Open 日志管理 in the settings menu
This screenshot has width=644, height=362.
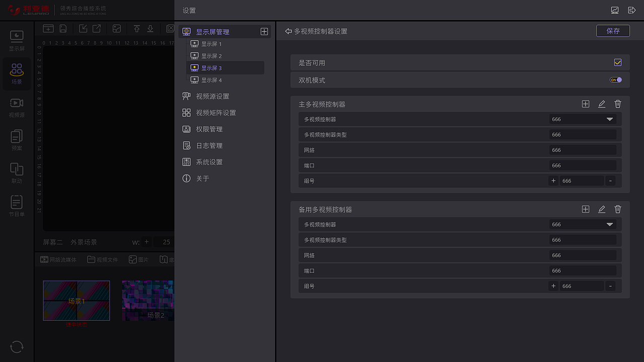202,146
